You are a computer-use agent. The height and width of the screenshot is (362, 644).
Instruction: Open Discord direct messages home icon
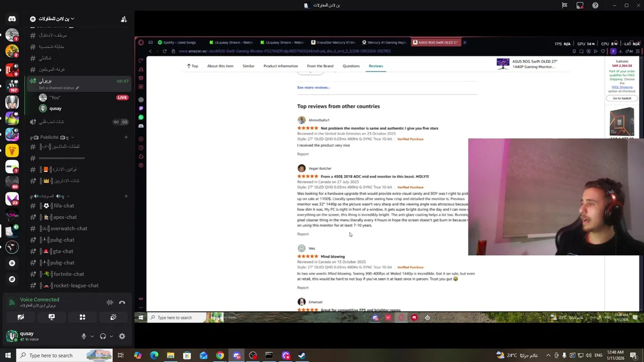click(x=12, y=19)
